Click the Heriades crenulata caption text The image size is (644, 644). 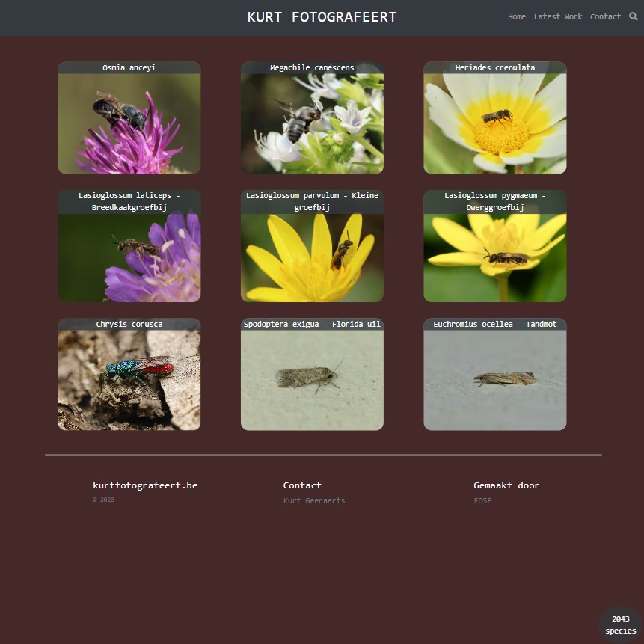pyautogui.click(x=494, y=67)
